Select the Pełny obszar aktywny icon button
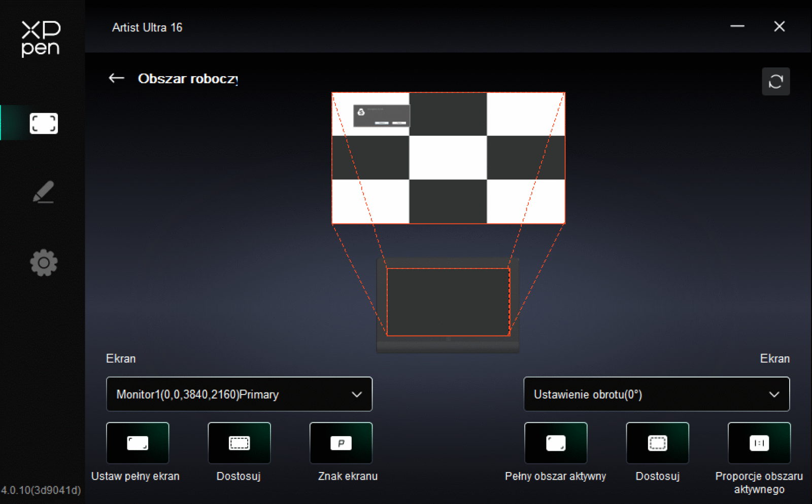This screenshot has height=504, width=812. tap(556, 443)
